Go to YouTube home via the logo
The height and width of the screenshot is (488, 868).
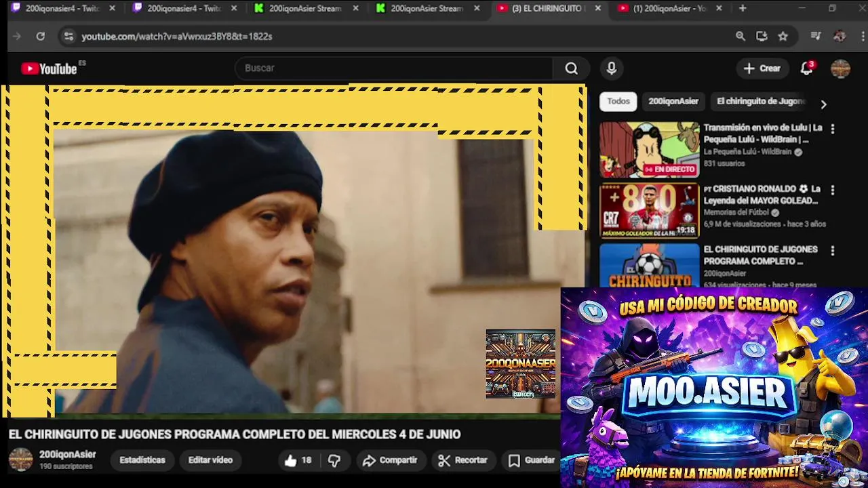49,68
